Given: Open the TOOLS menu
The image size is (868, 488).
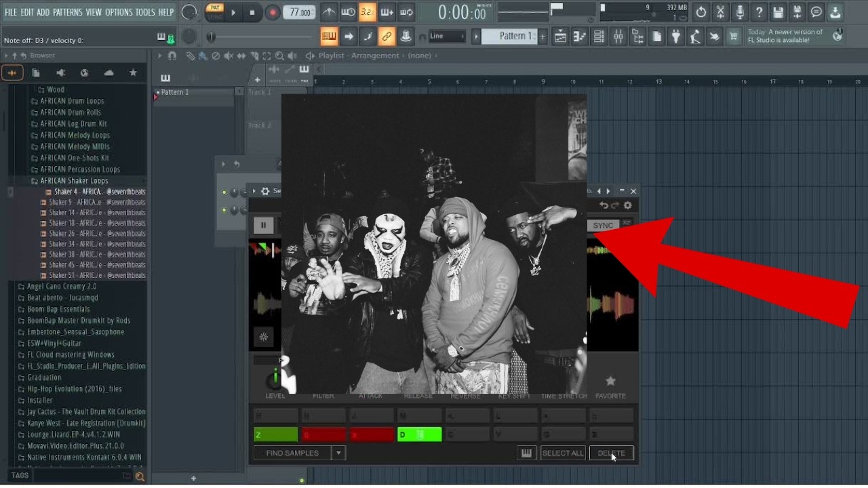Looking at the screenshot, I should pyautogui.click(x=145, y=12).
